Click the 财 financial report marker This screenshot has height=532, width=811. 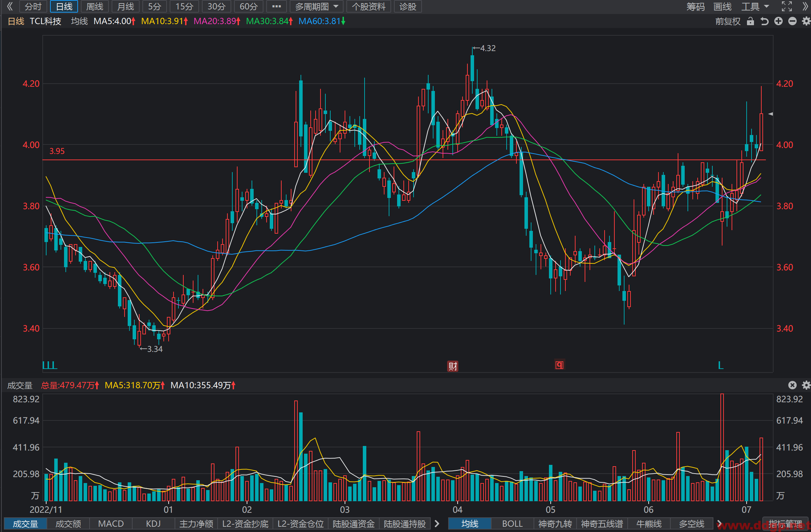pyautogui.click(x=453, y=366)
